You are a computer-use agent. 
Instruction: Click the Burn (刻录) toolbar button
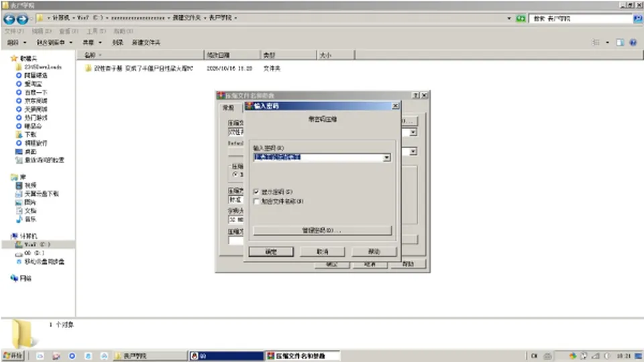pos(117,42)
